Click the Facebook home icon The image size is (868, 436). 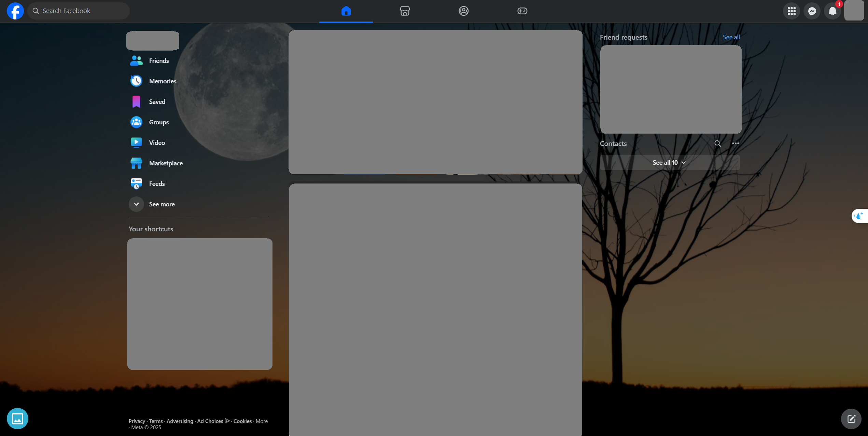point(346,11)
